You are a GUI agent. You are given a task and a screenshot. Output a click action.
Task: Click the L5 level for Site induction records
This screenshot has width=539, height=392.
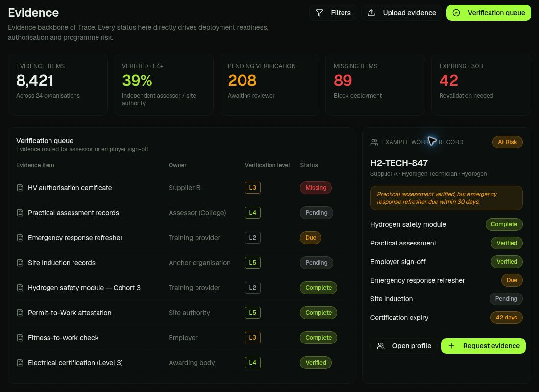[253, 263]
